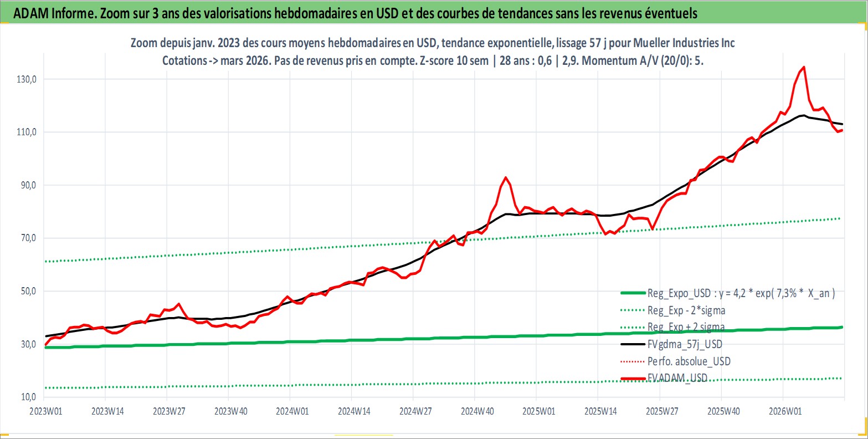The image size is (868, 439).
Task: Click the 2023W27 x-axis label
Action: click(x=169, y=411)
